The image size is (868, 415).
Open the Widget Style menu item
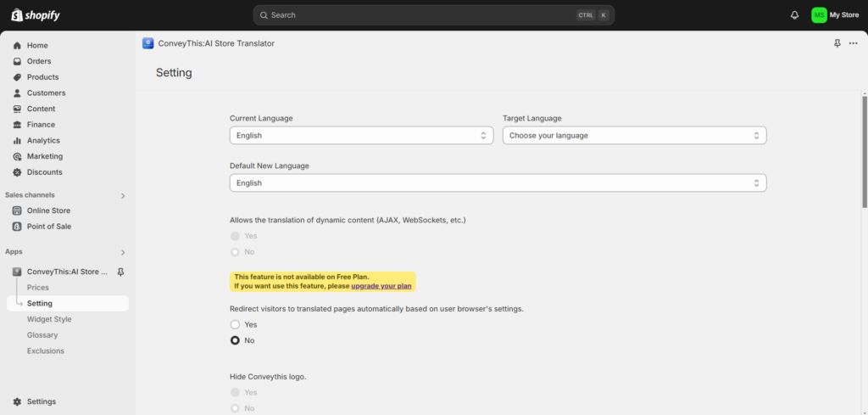49,319
